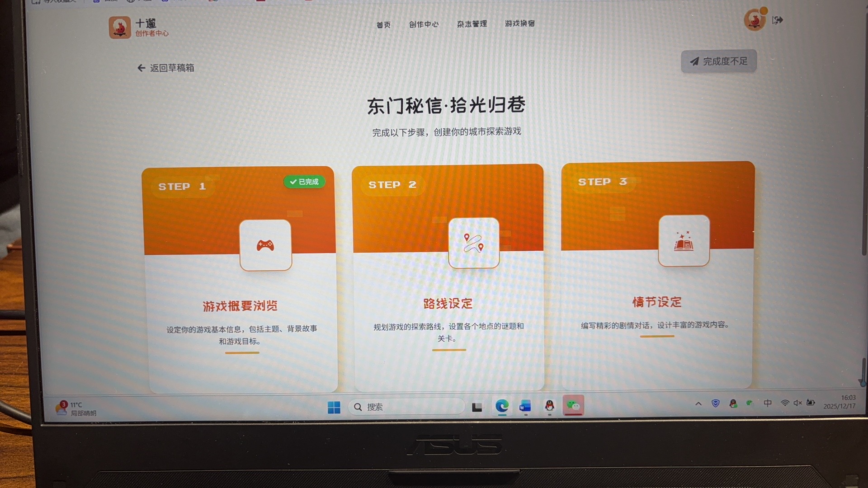Open the 首页 menu item
868x488 pixels.
click(x=383, y=25)
